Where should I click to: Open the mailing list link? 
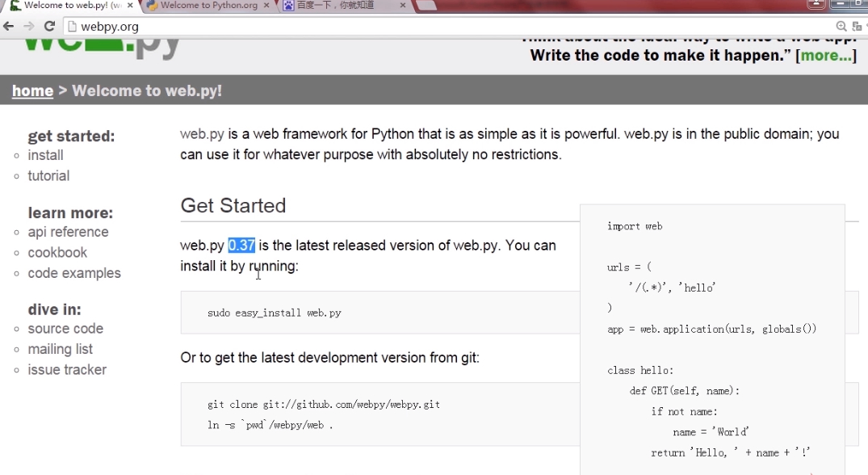(x=61, y=349)
